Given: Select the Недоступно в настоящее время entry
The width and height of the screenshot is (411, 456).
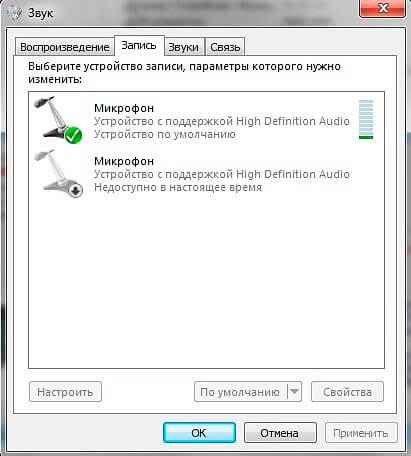Looking at the screenshot, I should point(206,174).
